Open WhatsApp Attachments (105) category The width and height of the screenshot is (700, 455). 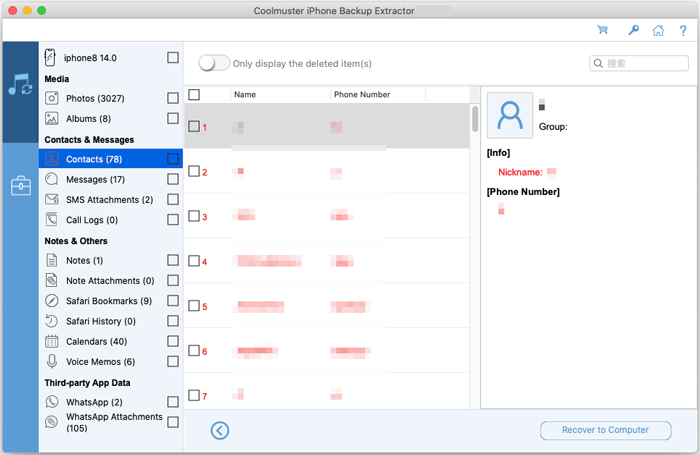tap(111, 422)
